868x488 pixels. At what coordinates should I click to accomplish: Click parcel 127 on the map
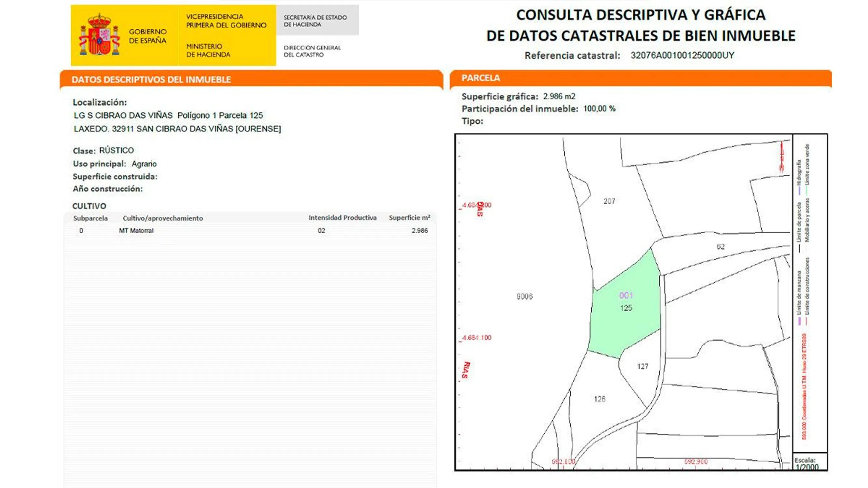pos(642,366)
